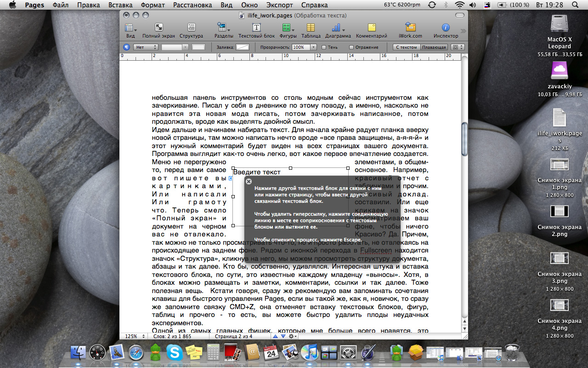Image resolution: width=588 pixels, height=368 pixels.
Task: Open the gear action menu in status bar
Action: click(292, 336)
